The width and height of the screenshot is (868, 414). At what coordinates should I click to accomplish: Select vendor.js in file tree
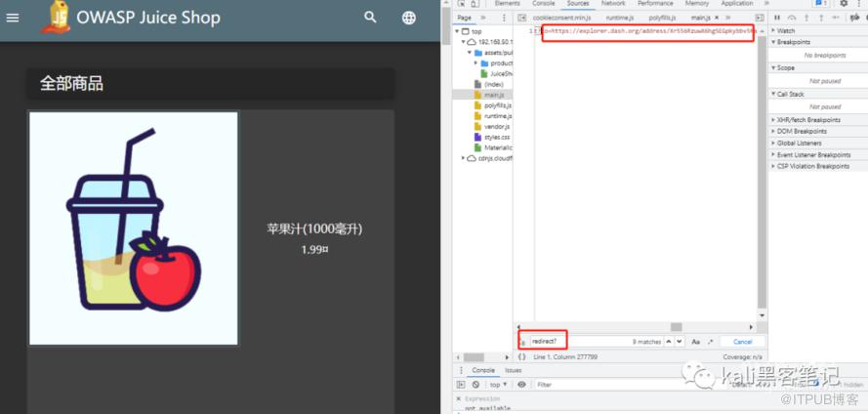point(497,126)
